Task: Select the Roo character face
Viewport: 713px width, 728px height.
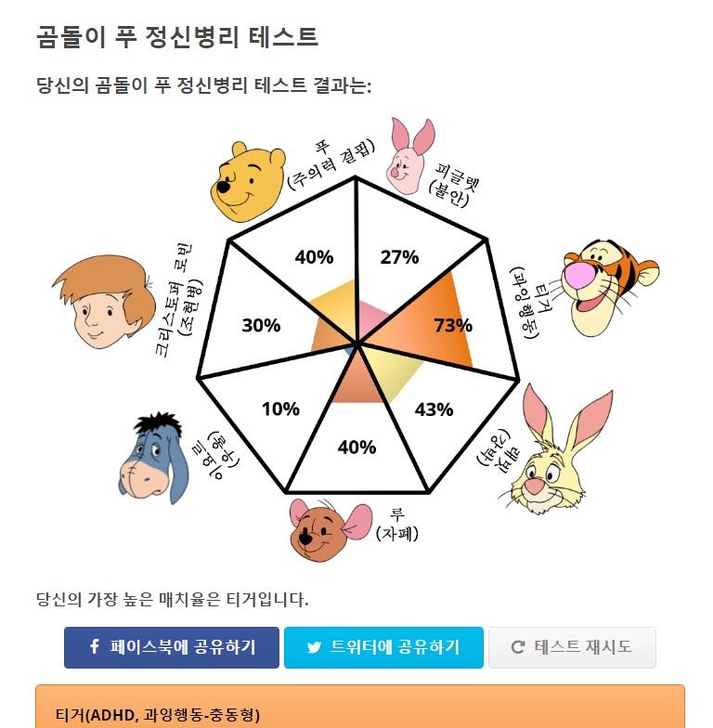Action: pos(331,530)
